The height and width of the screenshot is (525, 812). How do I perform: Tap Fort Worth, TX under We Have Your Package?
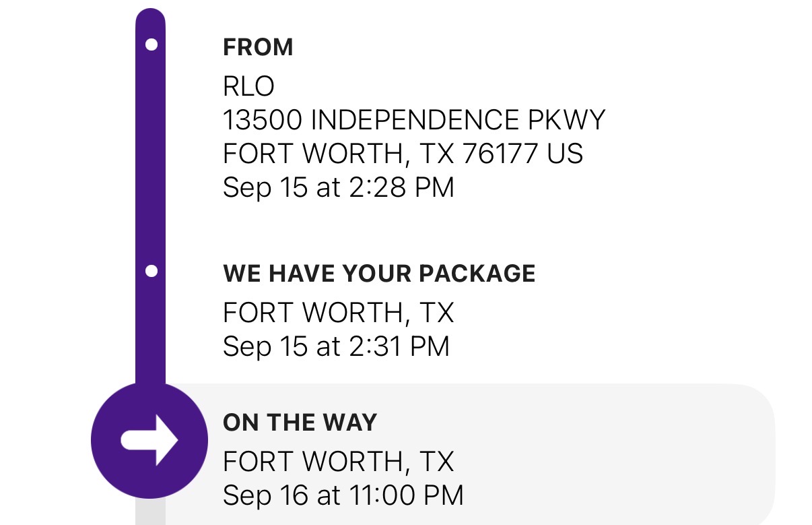[338, 313]
